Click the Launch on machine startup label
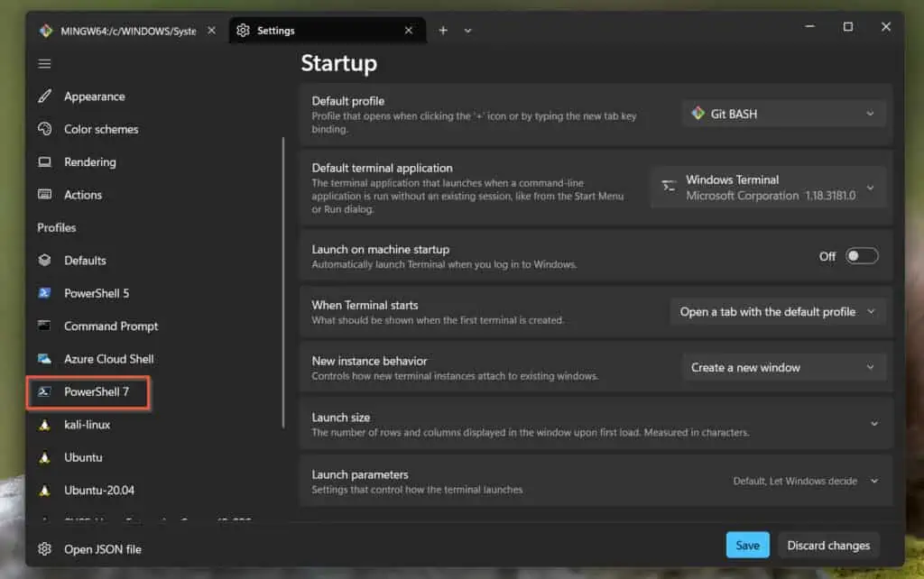 380,249
